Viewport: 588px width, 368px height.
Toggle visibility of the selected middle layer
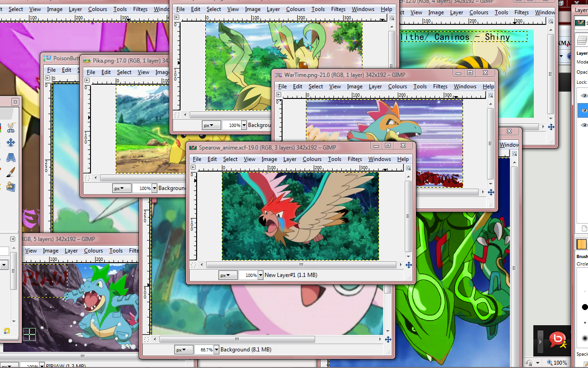[584, 110]
